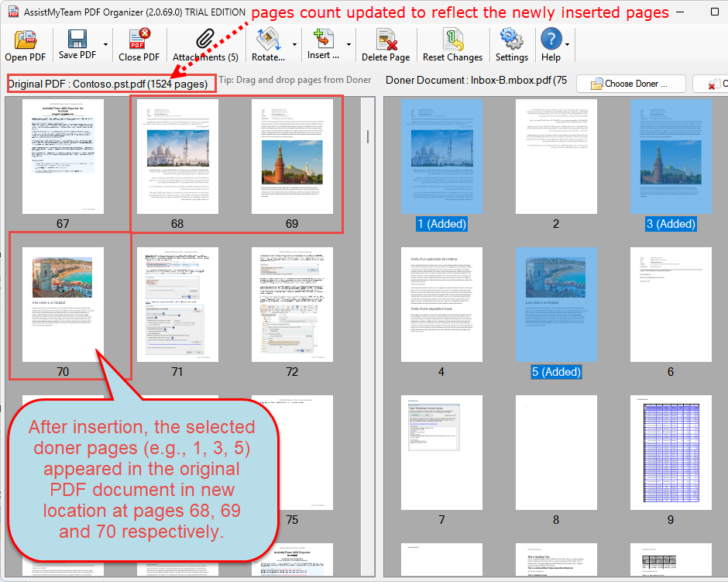
Task: Expand the Insert dropdown arrow
Action: point(349,45)
